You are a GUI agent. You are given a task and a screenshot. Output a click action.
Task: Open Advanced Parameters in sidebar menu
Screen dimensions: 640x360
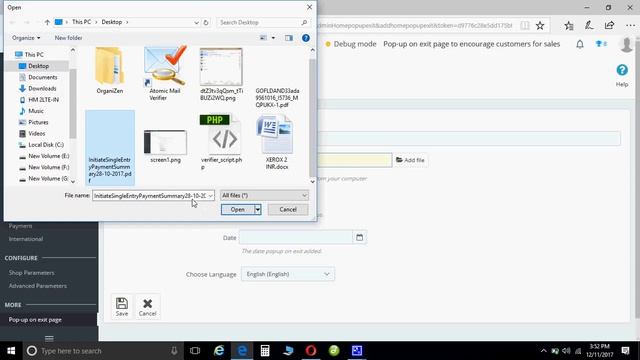(38, 286)
